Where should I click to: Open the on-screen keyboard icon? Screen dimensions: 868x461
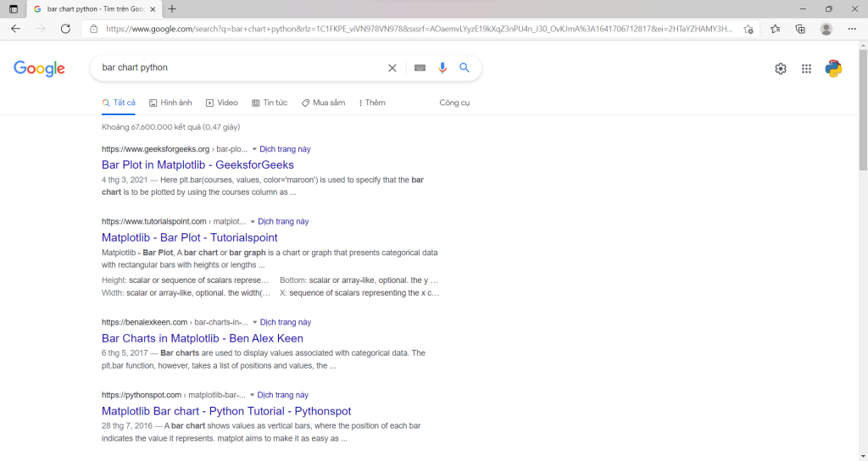[x=420, y=68]
